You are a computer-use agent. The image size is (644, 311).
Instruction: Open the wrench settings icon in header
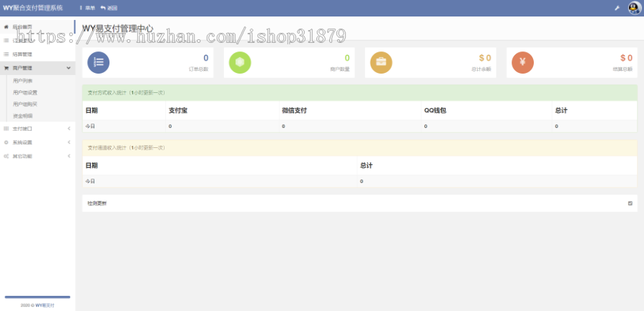click(617, 8)
